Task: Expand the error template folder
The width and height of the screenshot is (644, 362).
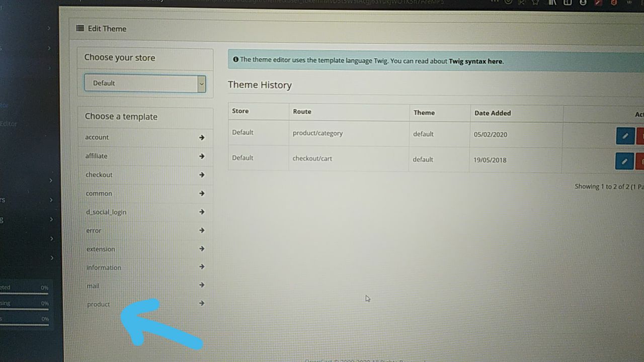Action: point(145,230)
